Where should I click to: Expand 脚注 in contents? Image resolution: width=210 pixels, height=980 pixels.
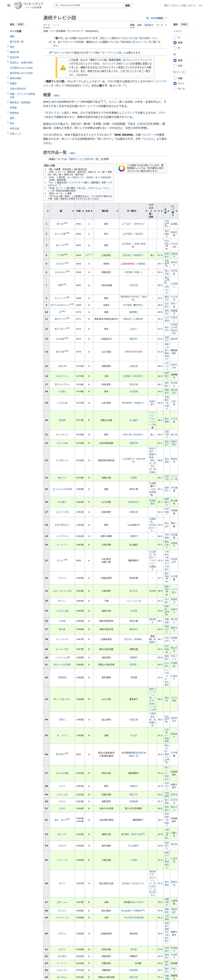[8, 123]
